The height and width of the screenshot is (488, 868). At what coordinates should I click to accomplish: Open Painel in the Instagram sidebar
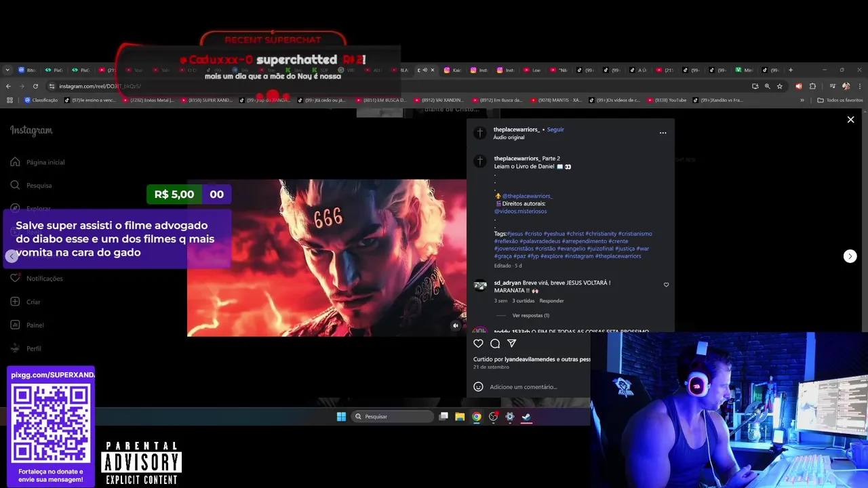27,325
